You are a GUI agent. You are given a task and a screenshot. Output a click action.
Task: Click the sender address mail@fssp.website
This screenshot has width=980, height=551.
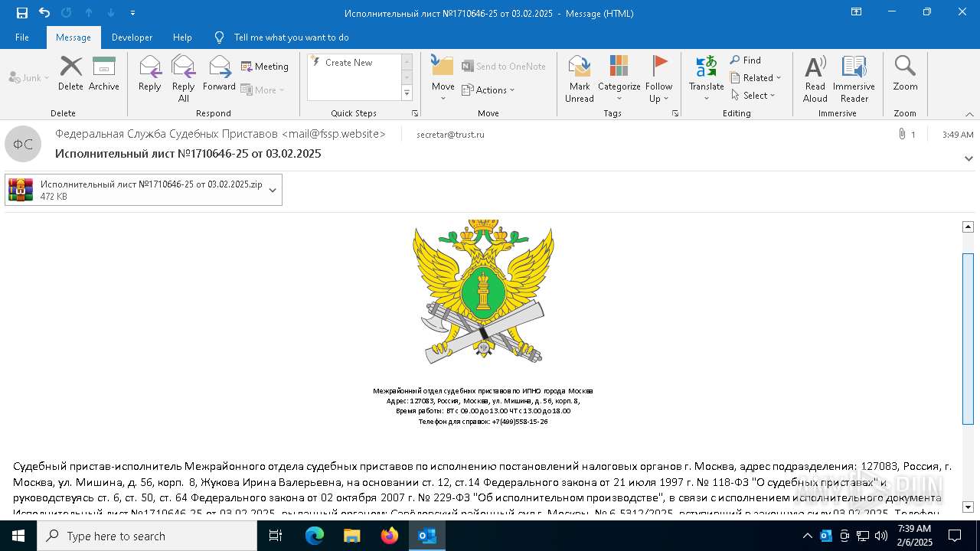tap(335, 134)
